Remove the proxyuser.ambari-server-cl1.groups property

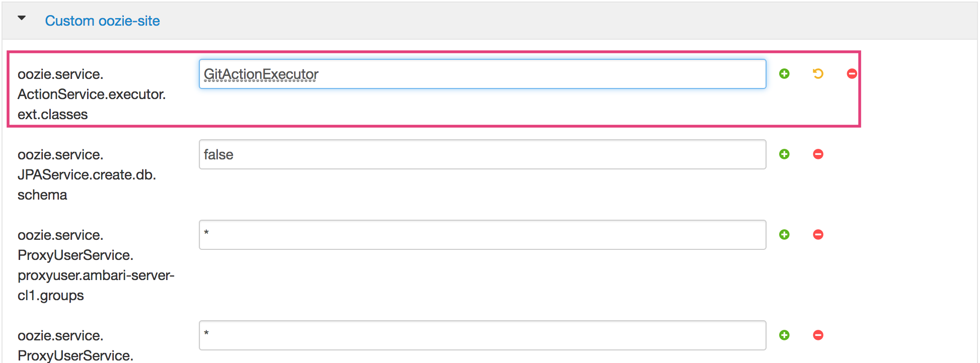tap(818, 235)
